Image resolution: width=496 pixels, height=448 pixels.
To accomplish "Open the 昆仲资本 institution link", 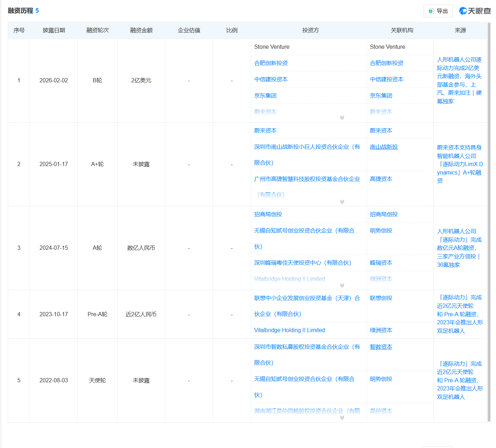I will [381, 411].
